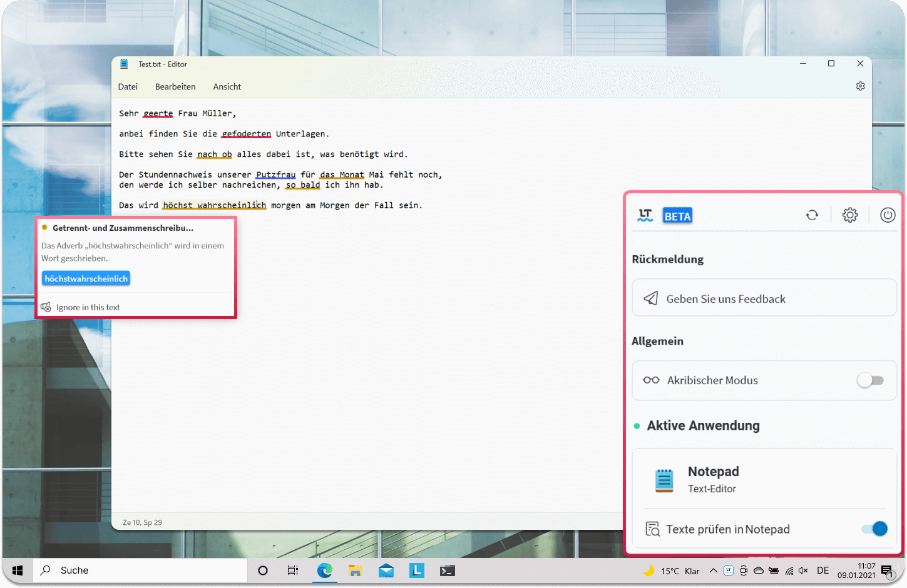
Task: Click the paper plane feedback icon
Action: [x=651, y=298]
